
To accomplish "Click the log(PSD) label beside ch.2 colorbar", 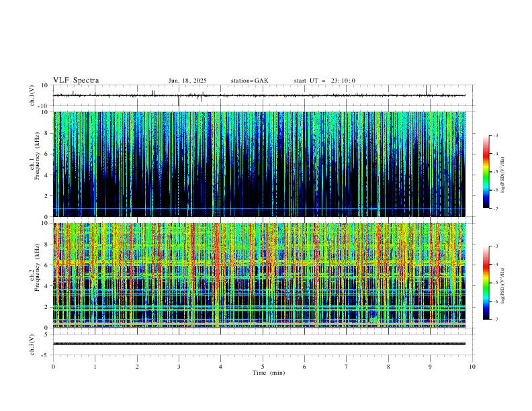I will tap(503, 285).
